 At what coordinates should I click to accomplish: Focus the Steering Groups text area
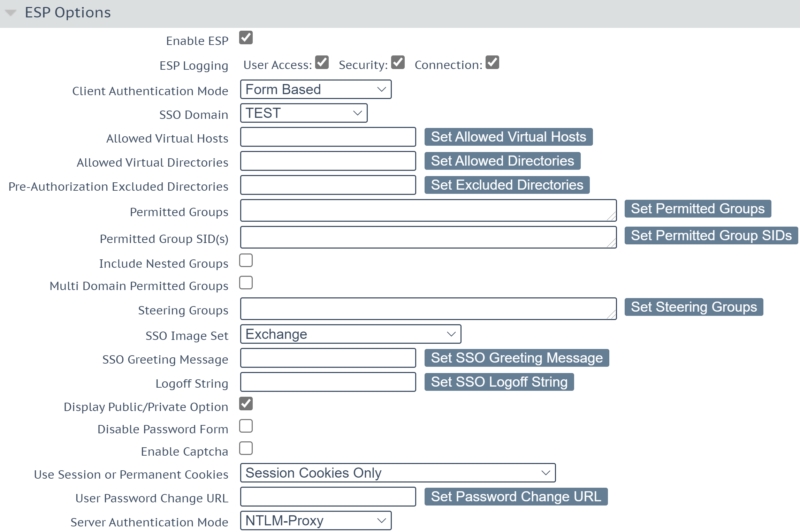click(428, 309)
